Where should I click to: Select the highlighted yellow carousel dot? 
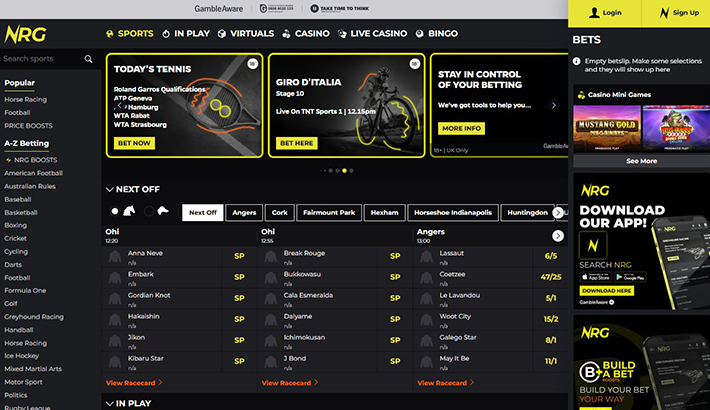point(345,171)
